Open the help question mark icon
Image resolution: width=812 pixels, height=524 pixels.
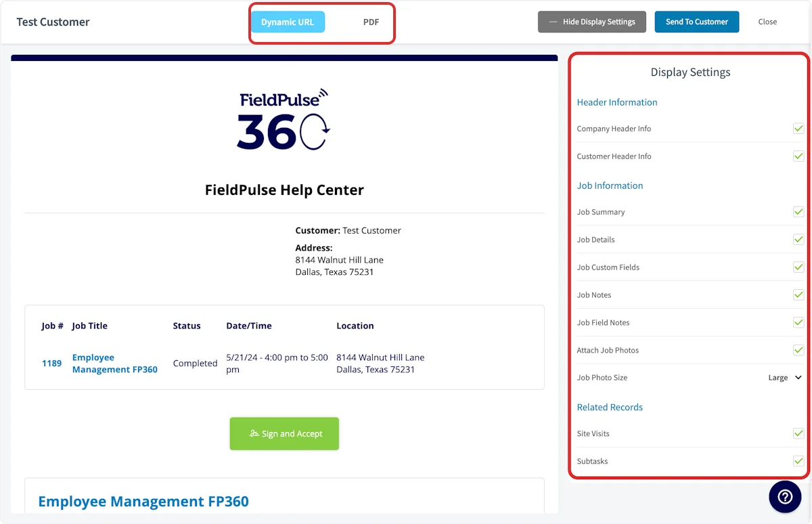pyautogui.click(x=785, y=497)
